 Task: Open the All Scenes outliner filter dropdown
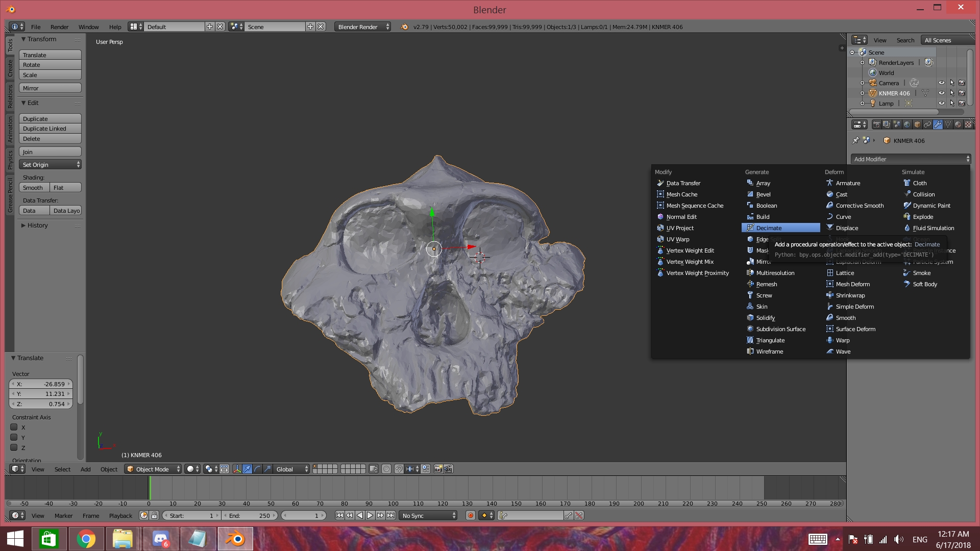pos(947,40)
